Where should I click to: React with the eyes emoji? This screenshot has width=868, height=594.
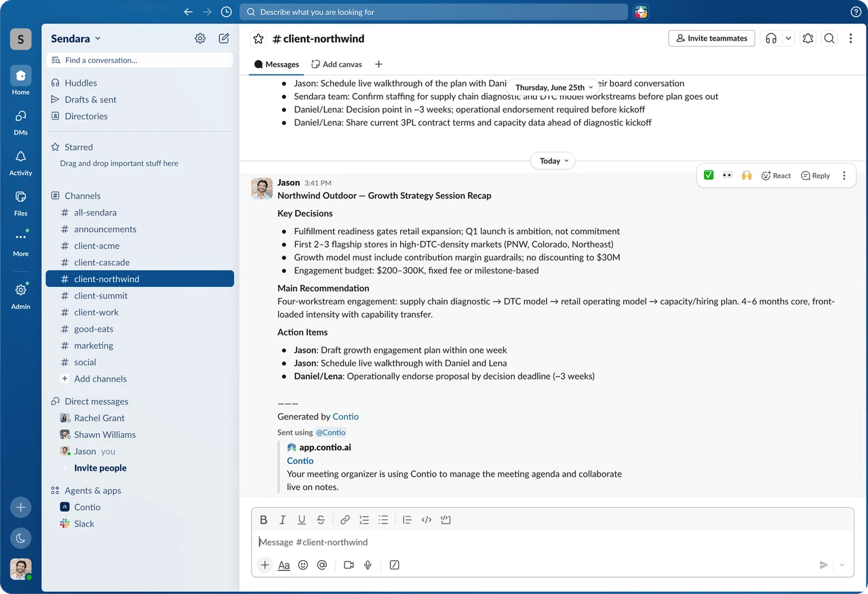(728, 176)
